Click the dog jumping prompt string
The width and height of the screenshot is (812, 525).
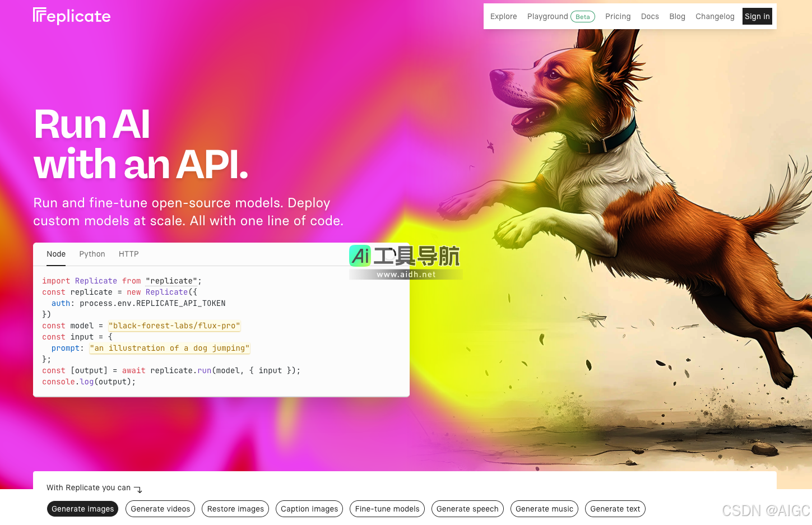coord(170,349)
